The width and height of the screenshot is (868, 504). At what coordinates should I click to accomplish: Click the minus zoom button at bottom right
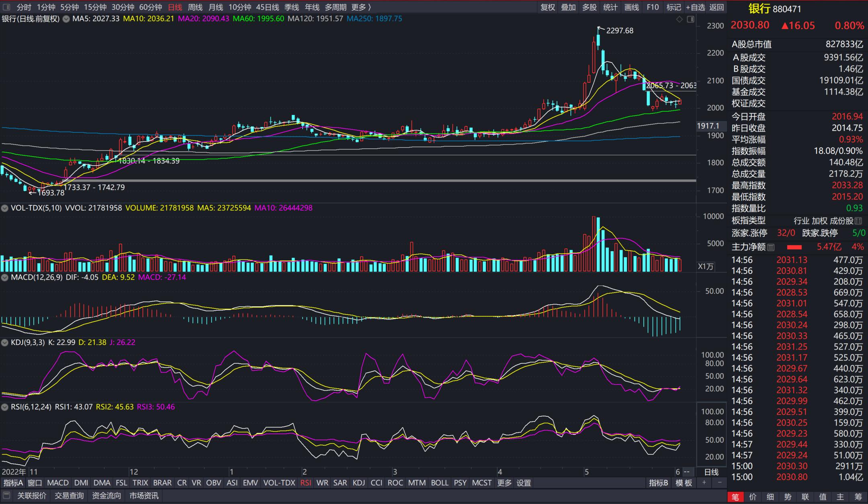(720, 483)
